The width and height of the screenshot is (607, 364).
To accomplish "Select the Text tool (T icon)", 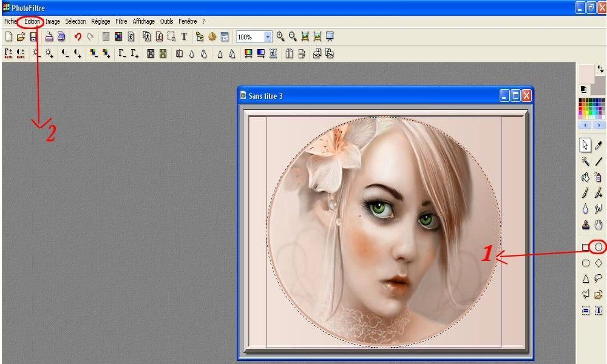I will [185, 37].
